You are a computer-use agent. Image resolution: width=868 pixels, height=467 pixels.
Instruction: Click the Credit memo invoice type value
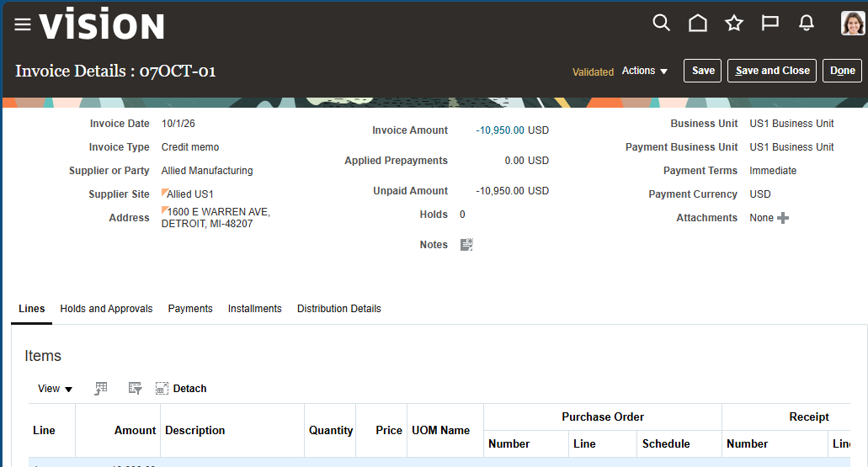190,147
